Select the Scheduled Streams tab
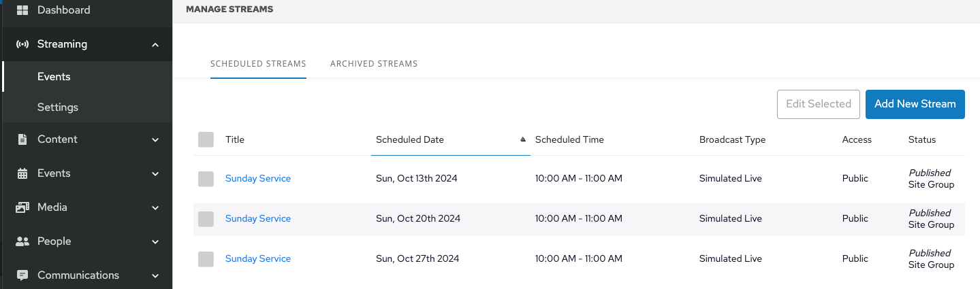Image resolution: width=980 pixels, height=289 pixels. [258, 64]
